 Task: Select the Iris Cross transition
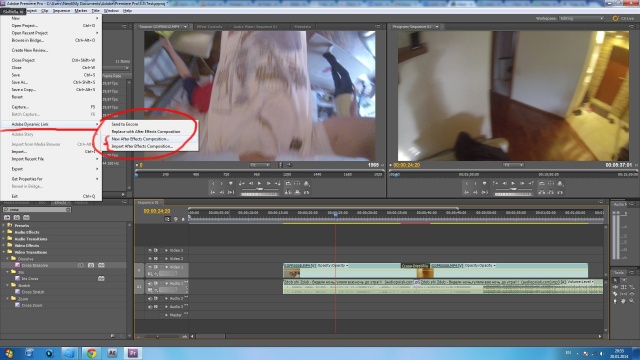pyautogui.click(x=30, y=279)
